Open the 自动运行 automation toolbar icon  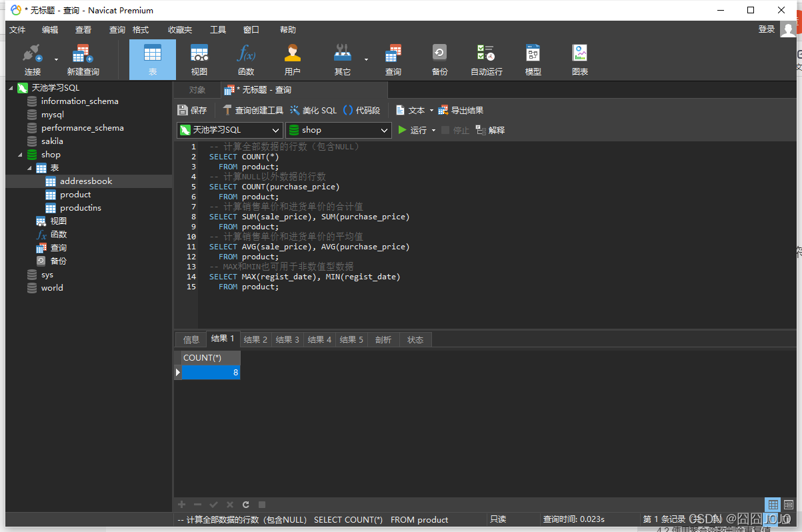487,59
